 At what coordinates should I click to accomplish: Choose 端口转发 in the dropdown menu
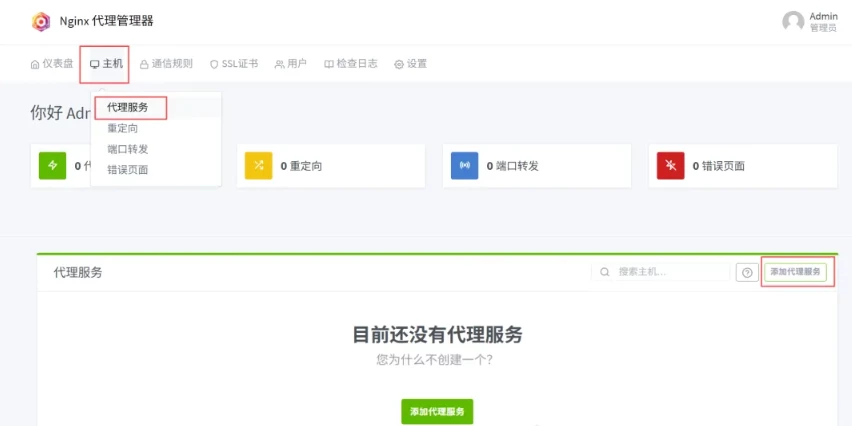pyautogui.click(x=128, y=149)
